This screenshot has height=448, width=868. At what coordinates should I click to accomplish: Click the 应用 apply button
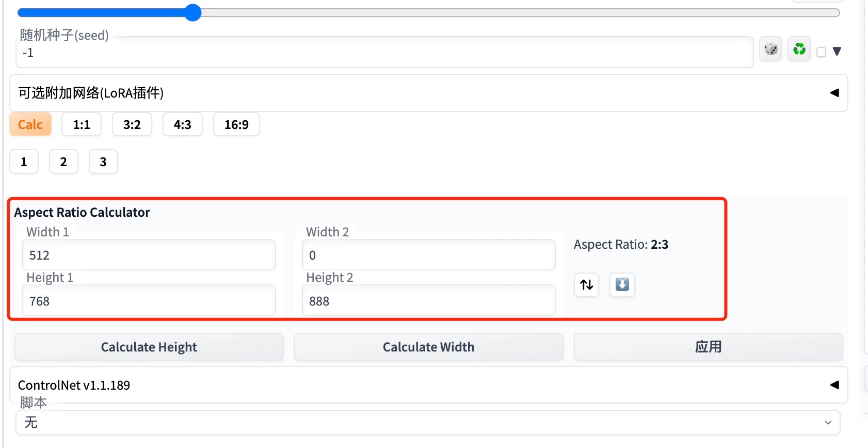(708, 347)
